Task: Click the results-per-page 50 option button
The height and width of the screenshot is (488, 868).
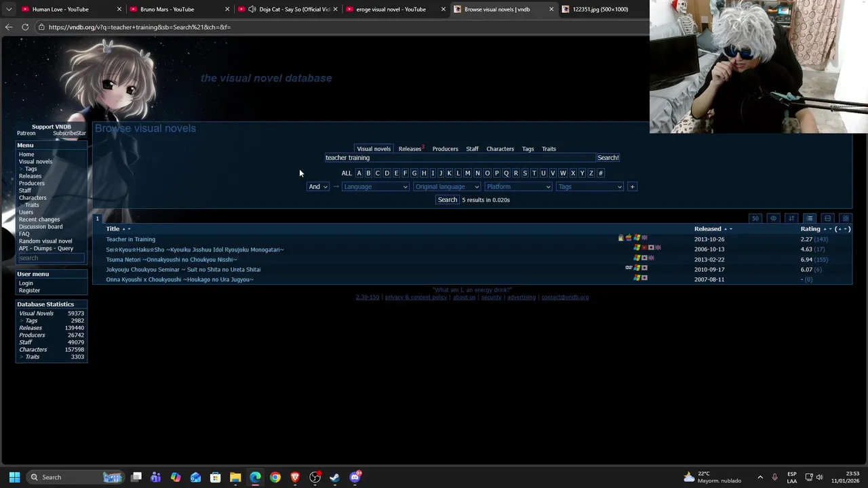Action: [x=755, y=218]
